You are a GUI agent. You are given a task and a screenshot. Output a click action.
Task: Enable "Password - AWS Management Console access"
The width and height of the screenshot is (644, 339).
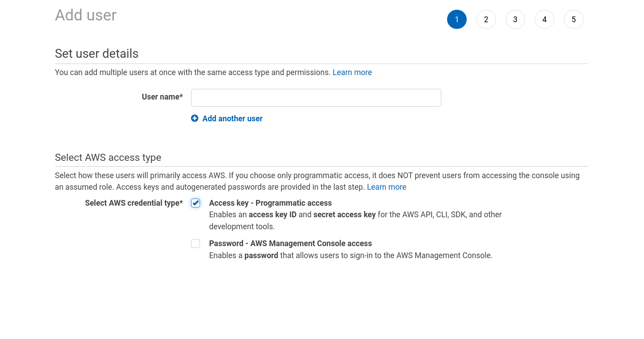coord(196,243)
